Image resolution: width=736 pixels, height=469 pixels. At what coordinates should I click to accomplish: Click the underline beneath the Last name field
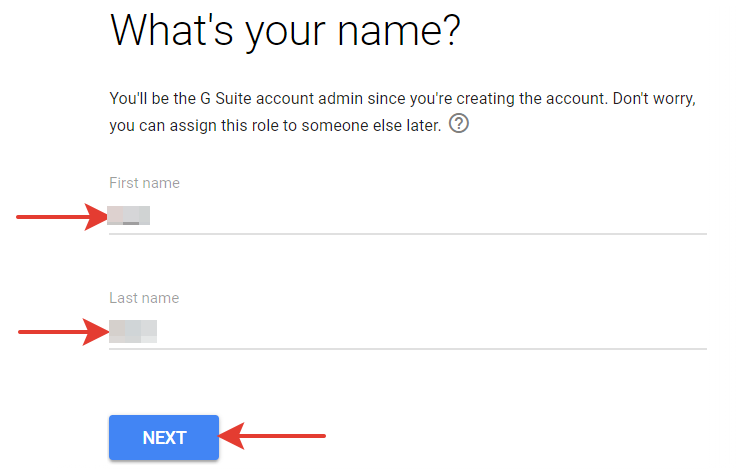pos(408,349)
